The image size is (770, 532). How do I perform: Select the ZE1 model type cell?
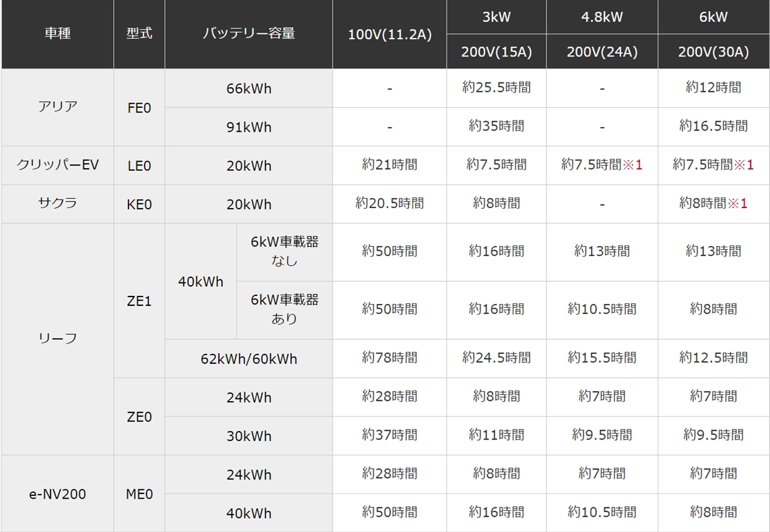[139, 301]
